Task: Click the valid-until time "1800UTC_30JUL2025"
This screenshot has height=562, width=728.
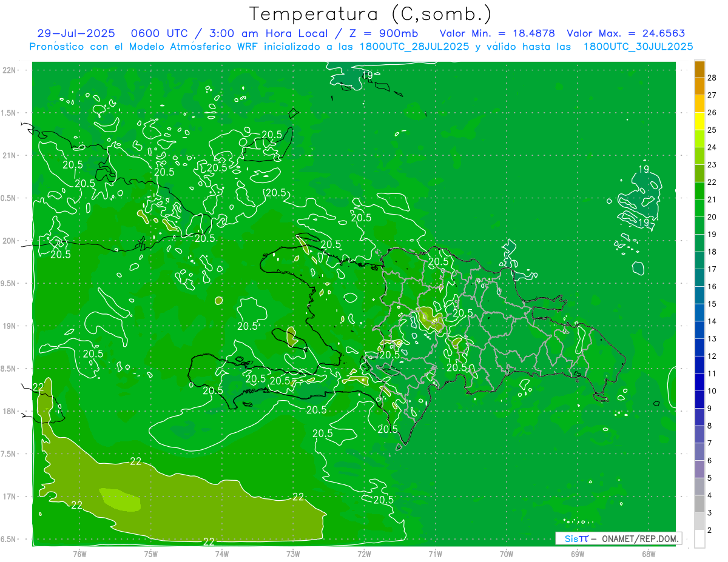Action: pos(638,47)
